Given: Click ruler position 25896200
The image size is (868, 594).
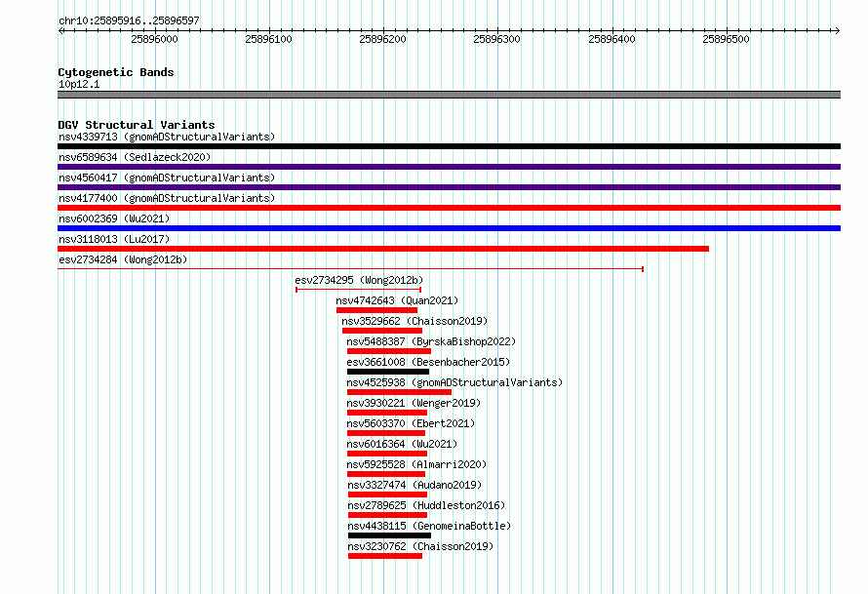Looking at the screenshot, I should coord(382,39).
